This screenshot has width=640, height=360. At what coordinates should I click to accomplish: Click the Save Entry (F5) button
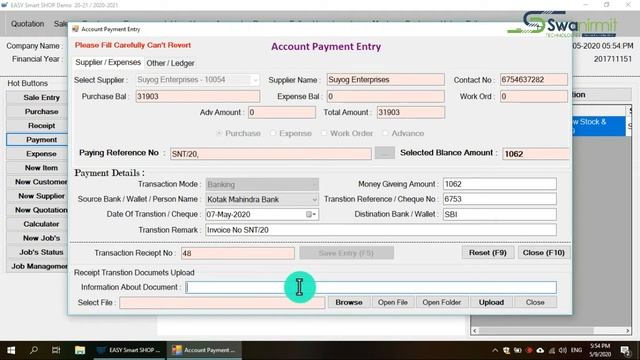tap(347, 253)
